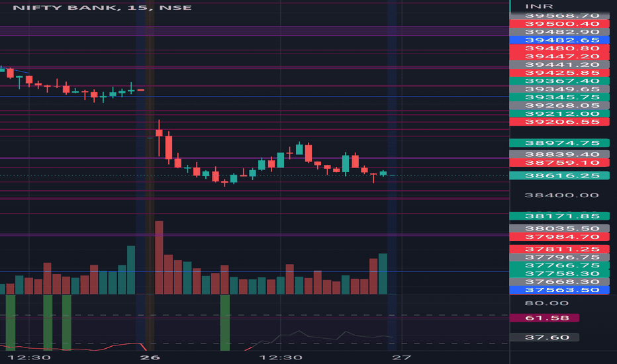Select the magenta 61.58 indicator label
617x364 pixels.
[x=544, y=318]
